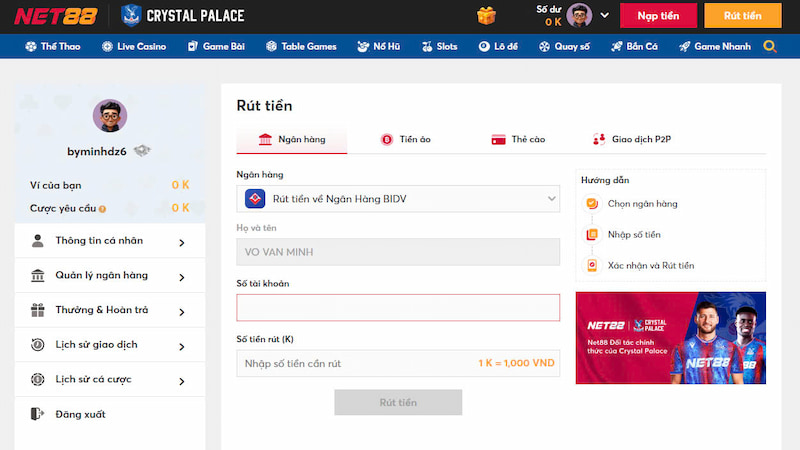Click the clock icon beside Lịch sử giao dịch
The height and width of the screenshot is (450, 800).
pos(37,345)
